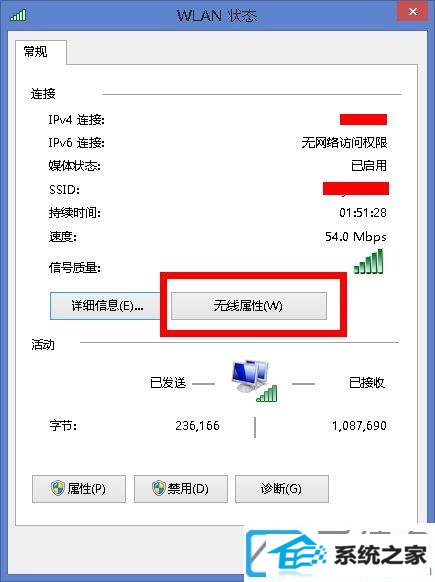435x582 pixels.
Task: Click the 01:51:28 duration value
Action: (363, 213)
